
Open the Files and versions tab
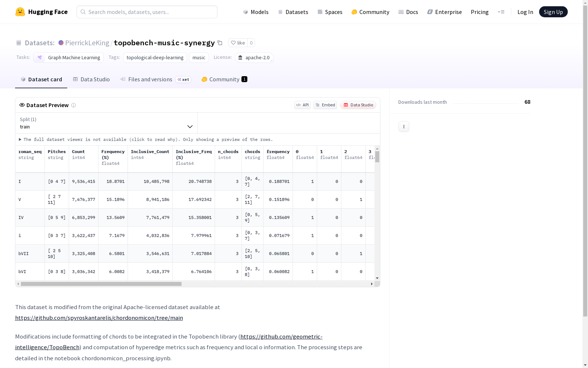(x=156, y=79)
